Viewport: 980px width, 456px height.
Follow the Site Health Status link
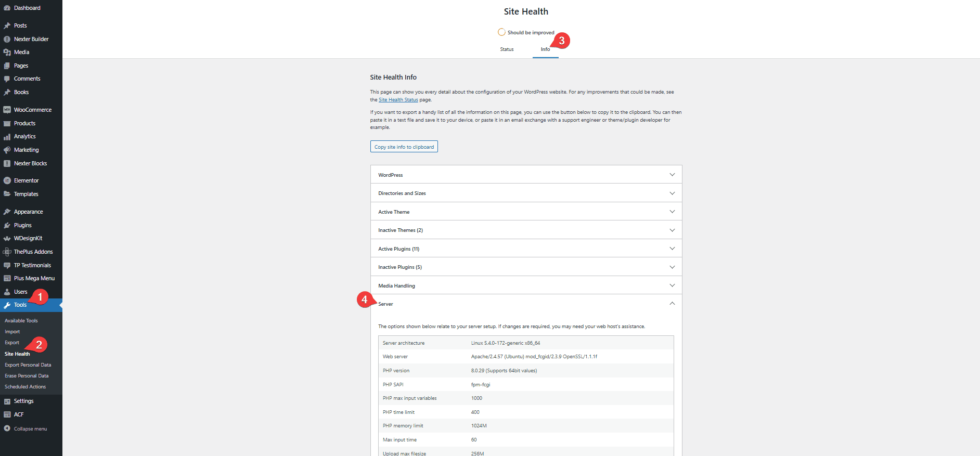(398, 100)
